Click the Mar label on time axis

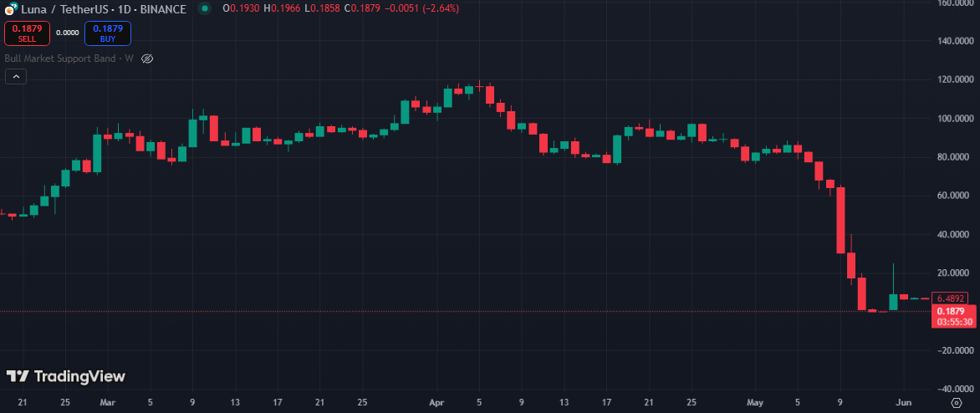coord(108,403)
